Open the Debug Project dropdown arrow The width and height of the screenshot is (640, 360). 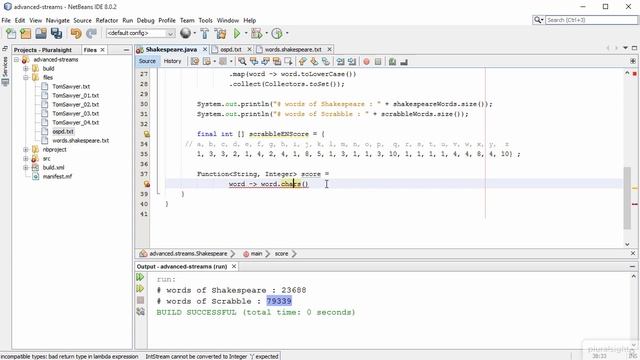267,33
